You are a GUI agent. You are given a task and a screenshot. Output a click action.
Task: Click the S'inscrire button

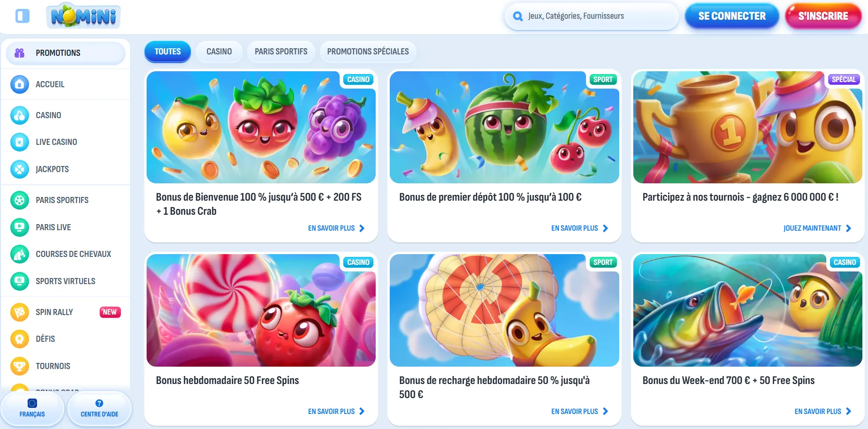coord(823,16)
